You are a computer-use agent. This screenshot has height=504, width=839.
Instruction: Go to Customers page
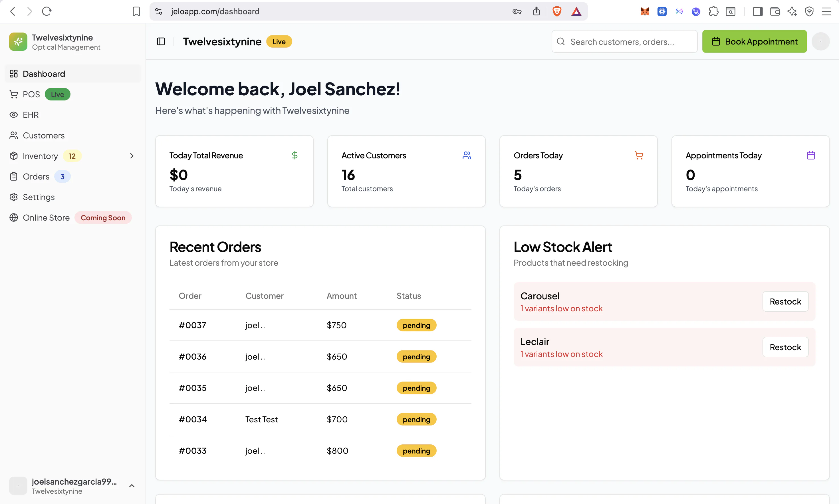click(73, 136)
